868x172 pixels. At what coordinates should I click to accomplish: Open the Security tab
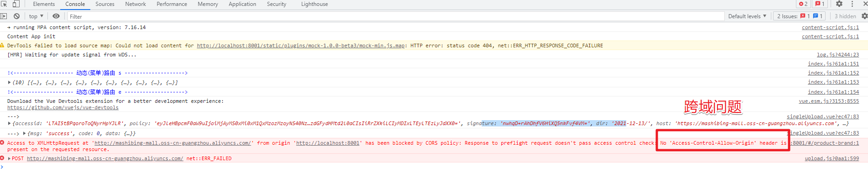pos(276,4)
